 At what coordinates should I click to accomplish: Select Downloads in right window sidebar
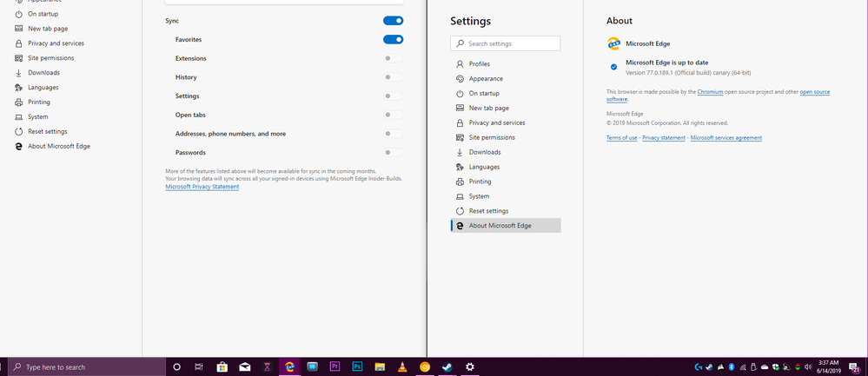(506, 152)
